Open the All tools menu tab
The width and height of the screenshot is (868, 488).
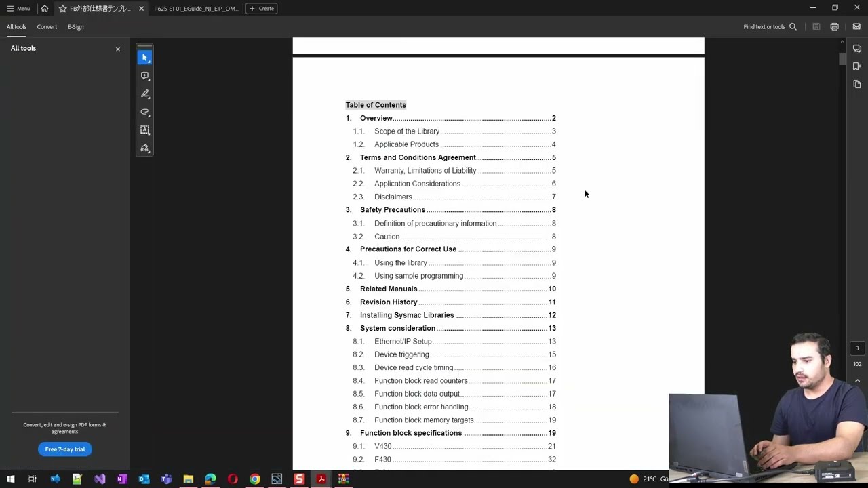coord(16,27)
